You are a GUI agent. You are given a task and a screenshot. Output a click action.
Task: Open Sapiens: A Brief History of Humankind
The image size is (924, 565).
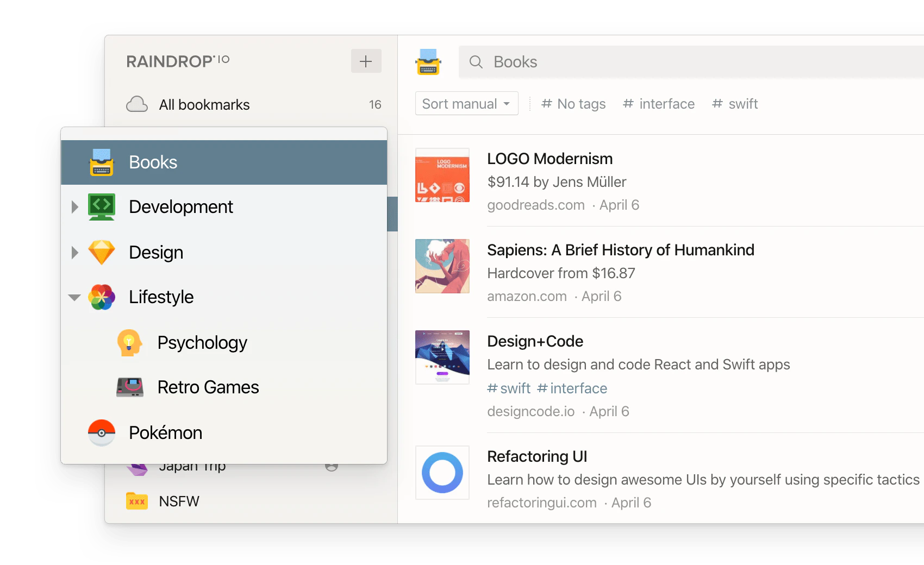(621, 250)
